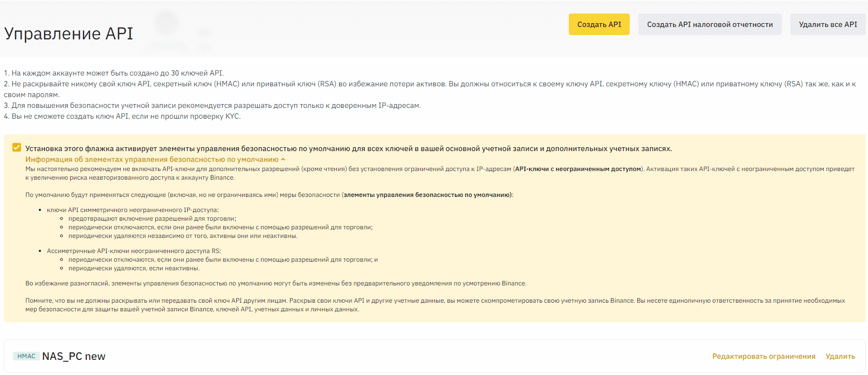Click the bullet ключи API симметричного неограниченного IP-доступа
868x375 pixels.
[x=133, y=210]
